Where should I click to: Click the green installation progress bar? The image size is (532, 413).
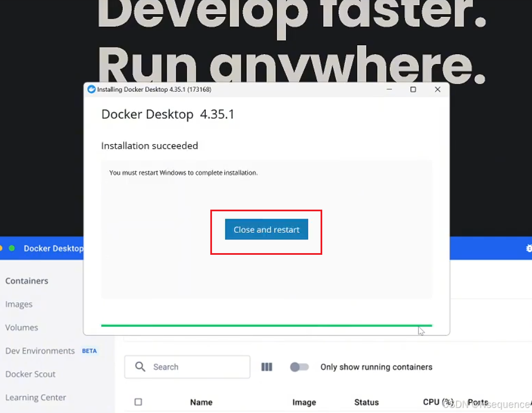266,325
